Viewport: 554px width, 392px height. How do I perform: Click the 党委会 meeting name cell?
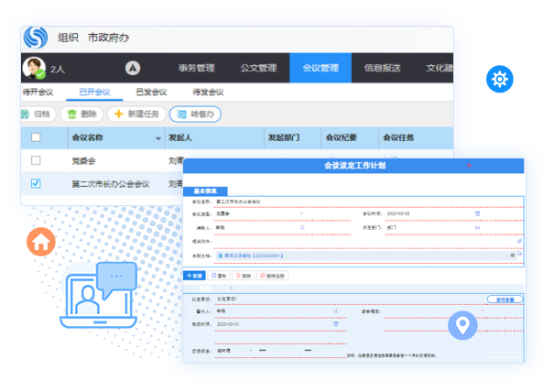coord(83,161)
